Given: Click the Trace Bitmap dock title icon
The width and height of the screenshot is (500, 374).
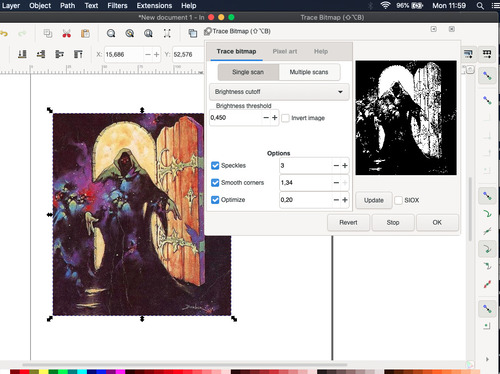Looking at the screenshot, I should [x=208, y=31].
